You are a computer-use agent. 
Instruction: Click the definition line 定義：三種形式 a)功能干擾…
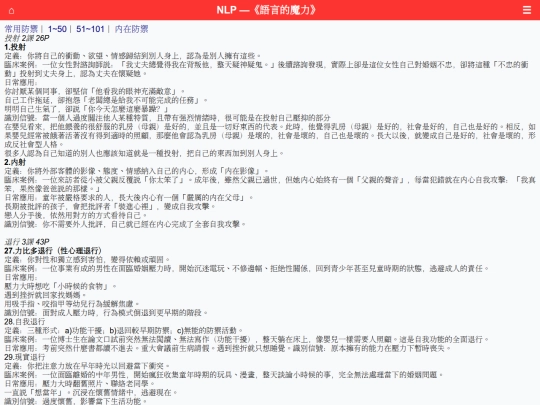(x=123, y=331)
